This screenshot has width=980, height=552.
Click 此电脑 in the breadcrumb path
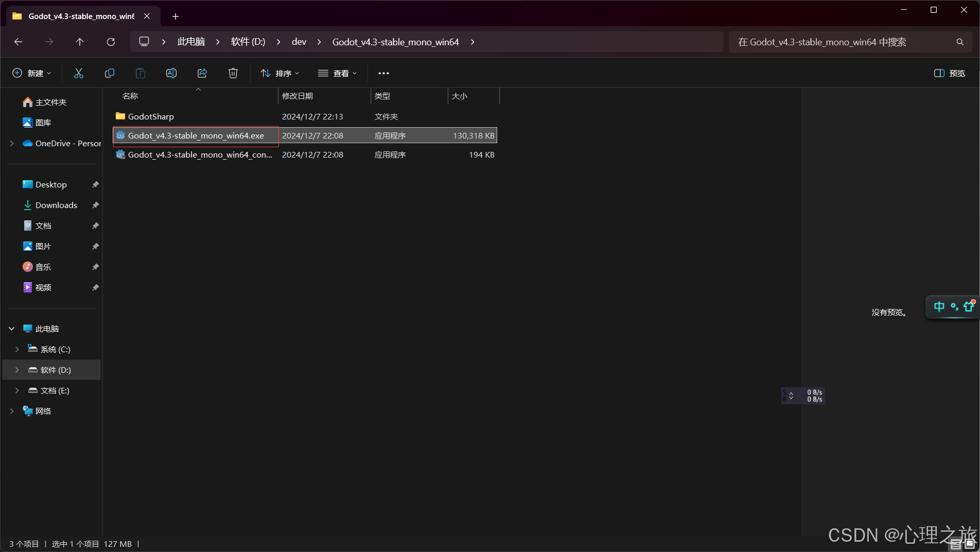pyautogui.click(x=190, y=42)
